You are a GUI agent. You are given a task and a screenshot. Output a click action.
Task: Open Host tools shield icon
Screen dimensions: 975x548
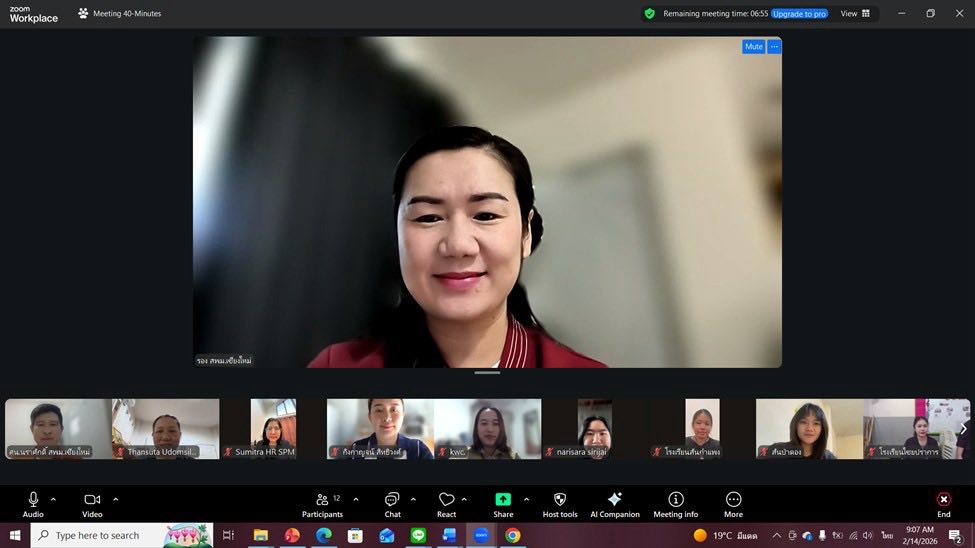click(x=560, y=500)
